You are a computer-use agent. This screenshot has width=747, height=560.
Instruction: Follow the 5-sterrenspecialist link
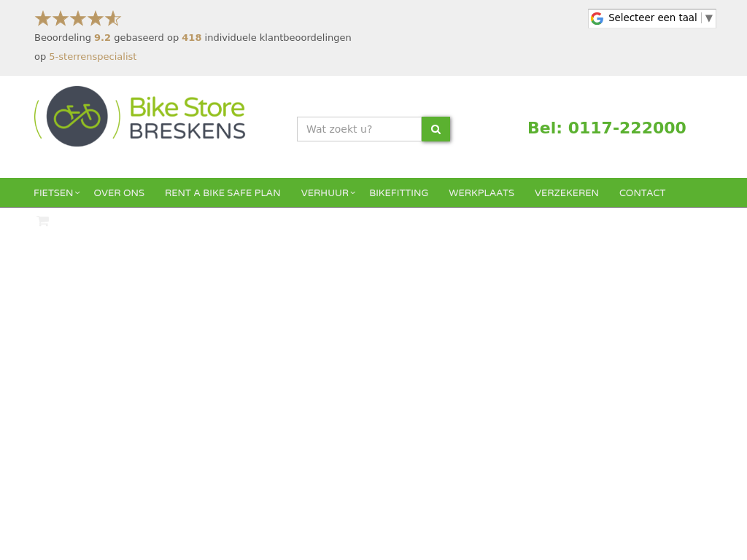tap(93, 57)
